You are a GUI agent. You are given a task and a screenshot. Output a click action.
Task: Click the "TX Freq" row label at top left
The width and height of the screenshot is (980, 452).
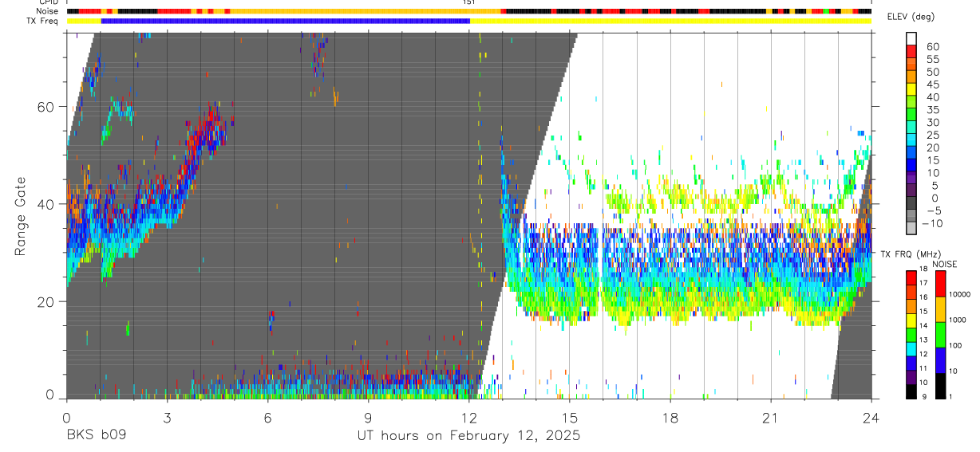pos(44,21)
